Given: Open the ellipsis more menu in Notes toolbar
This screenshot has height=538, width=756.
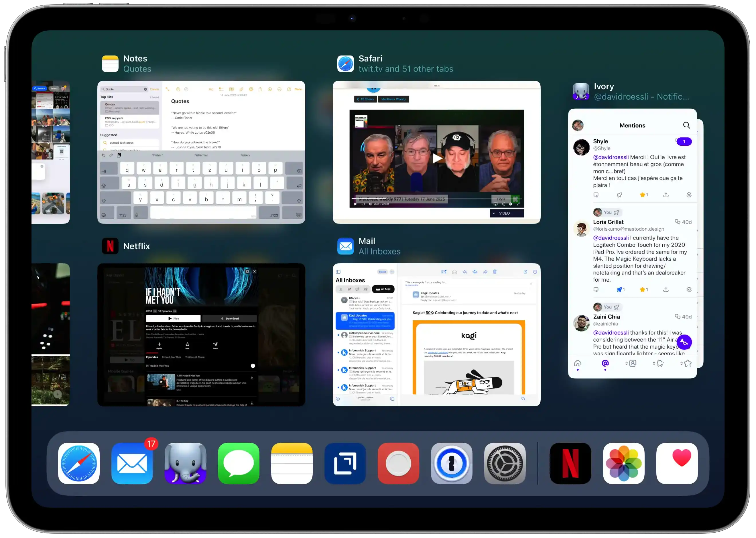Looking at the screenshot, I should coord(279,89).
